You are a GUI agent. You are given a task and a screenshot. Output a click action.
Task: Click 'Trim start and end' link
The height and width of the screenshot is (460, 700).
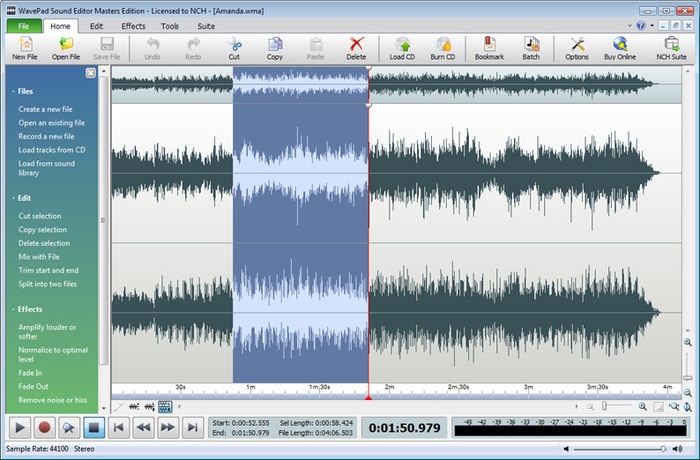coord(48,270)
